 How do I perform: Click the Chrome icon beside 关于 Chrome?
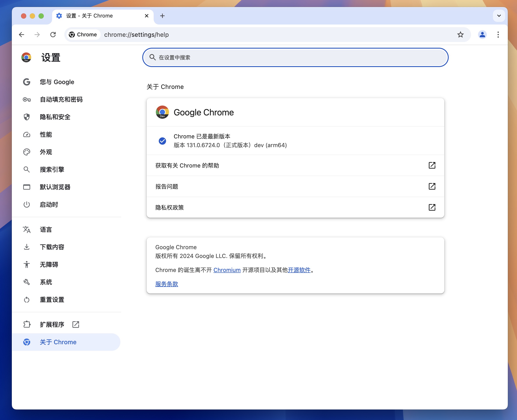27,342
